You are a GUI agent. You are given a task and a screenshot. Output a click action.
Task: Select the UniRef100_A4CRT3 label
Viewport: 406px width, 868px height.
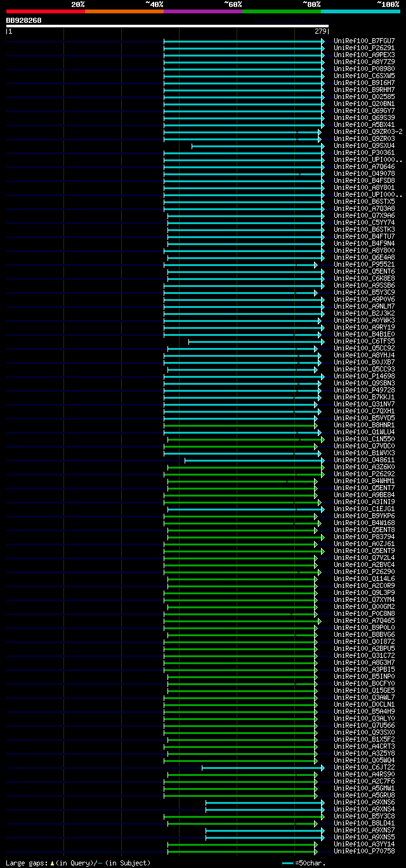(x=364, y=746)
